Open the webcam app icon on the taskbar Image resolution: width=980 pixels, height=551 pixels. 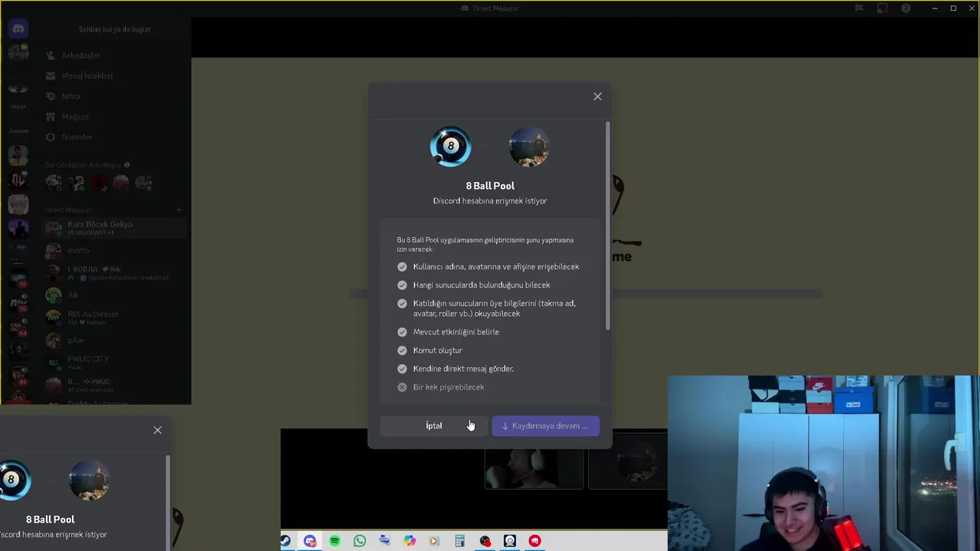(510, 541)
